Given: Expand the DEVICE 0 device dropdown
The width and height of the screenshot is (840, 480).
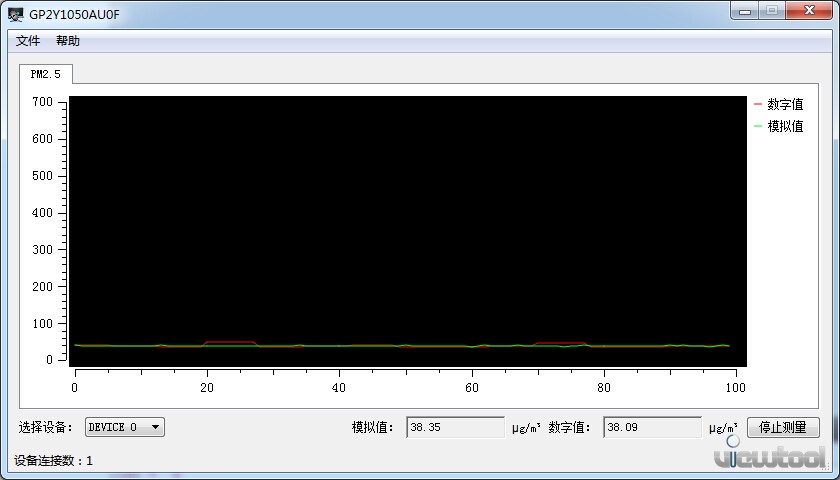Looking at the screenshot, I should coord(125,427).
